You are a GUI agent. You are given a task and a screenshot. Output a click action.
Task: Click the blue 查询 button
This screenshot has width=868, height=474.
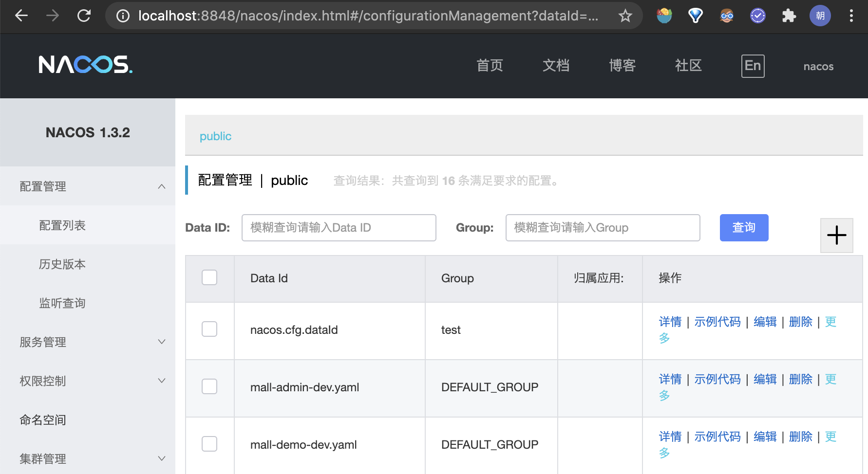(x=744, y=228)
